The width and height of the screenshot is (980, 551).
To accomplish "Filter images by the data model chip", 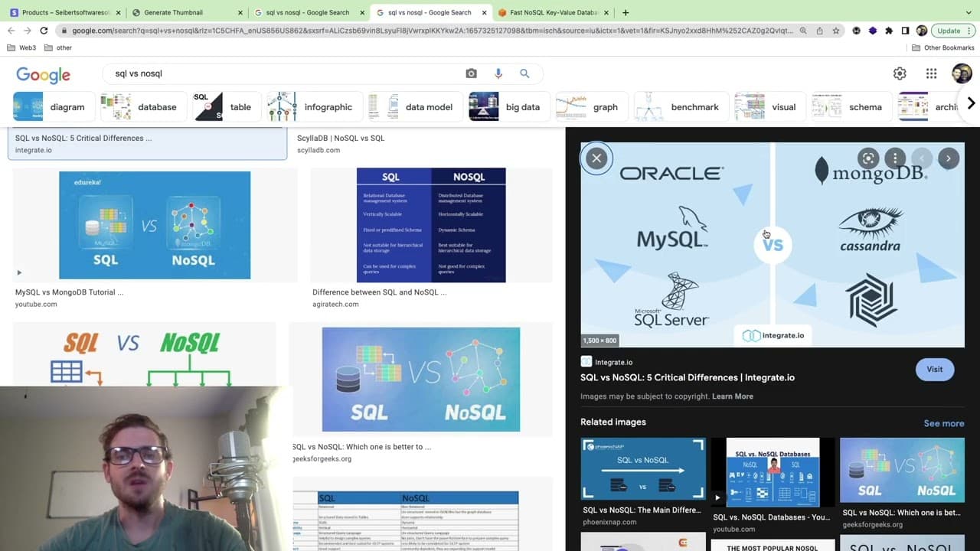I will pos(414,107).
